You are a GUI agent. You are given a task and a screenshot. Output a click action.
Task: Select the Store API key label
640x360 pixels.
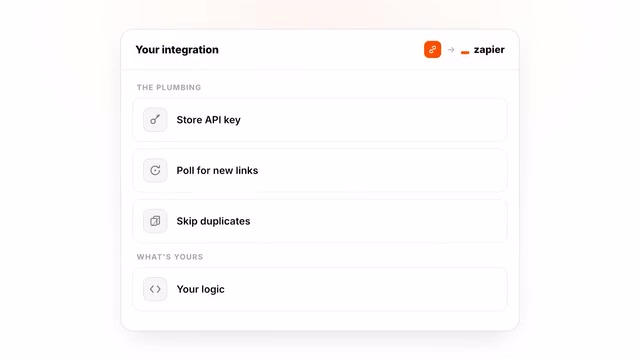pyautogui.click(x=209, y=120)
